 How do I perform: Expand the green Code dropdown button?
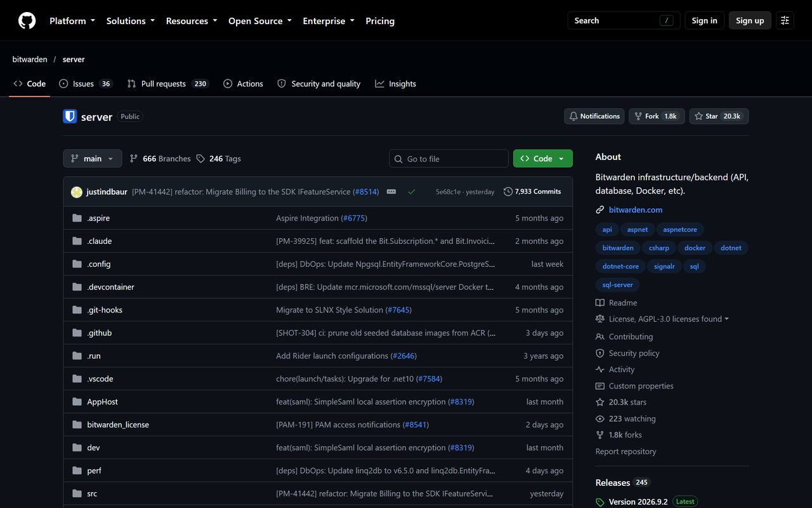[x=543, y=159]
